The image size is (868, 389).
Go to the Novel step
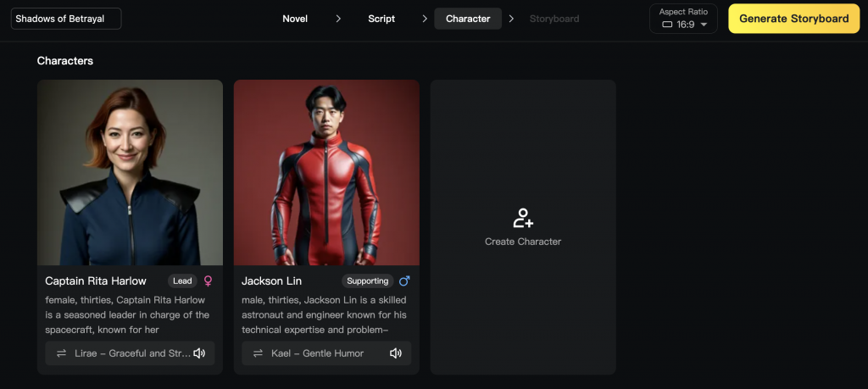[x=295, y=19]
